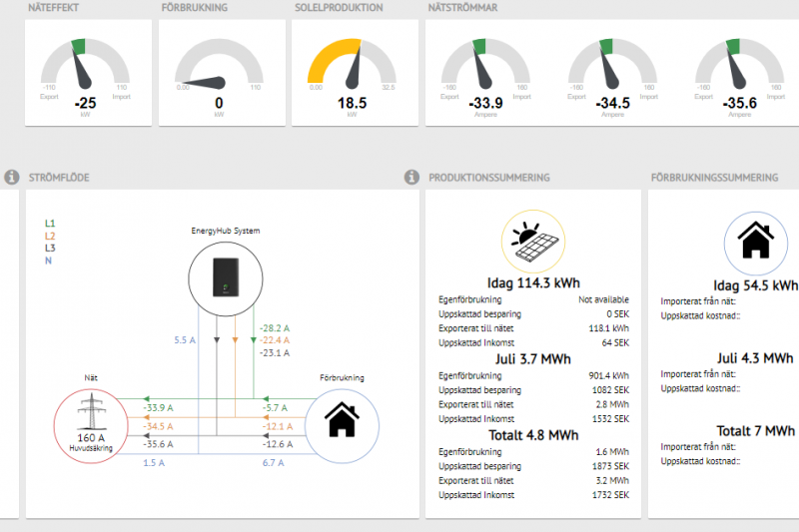Click the 2.8 MWh exported in July value

(612, 404)
